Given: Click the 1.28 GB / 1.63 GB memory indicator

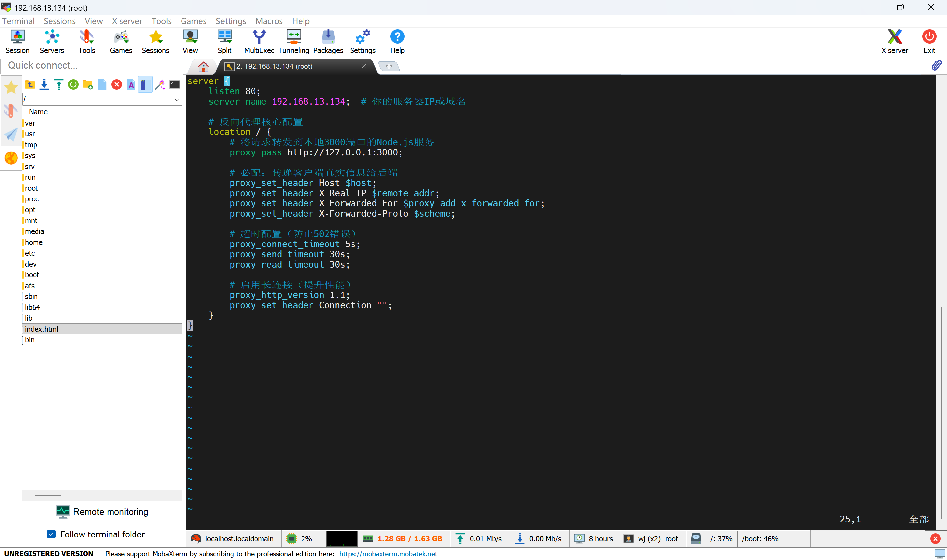Looking at the screenshot, I should pos(402,539).
